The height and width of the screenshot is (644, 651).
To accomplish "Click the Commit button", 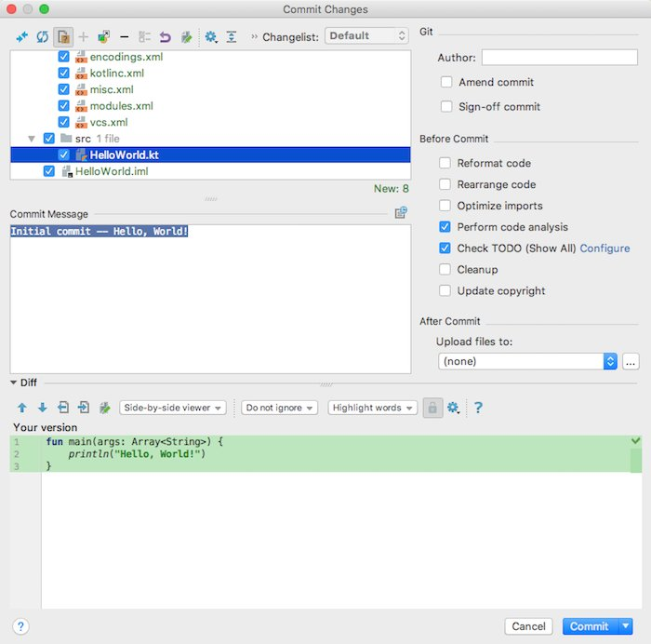I will 590,626.
